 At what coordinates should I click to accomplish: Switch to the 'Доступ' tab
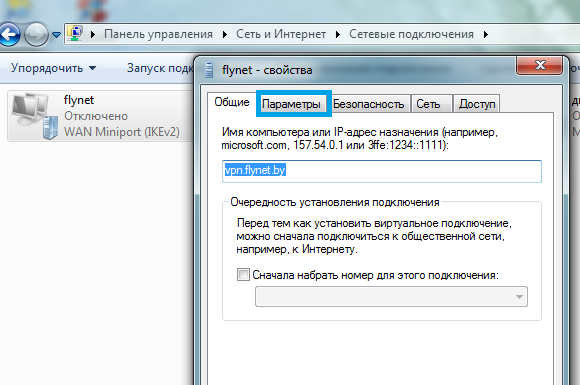pyautogui.click(x=477, y=104)
